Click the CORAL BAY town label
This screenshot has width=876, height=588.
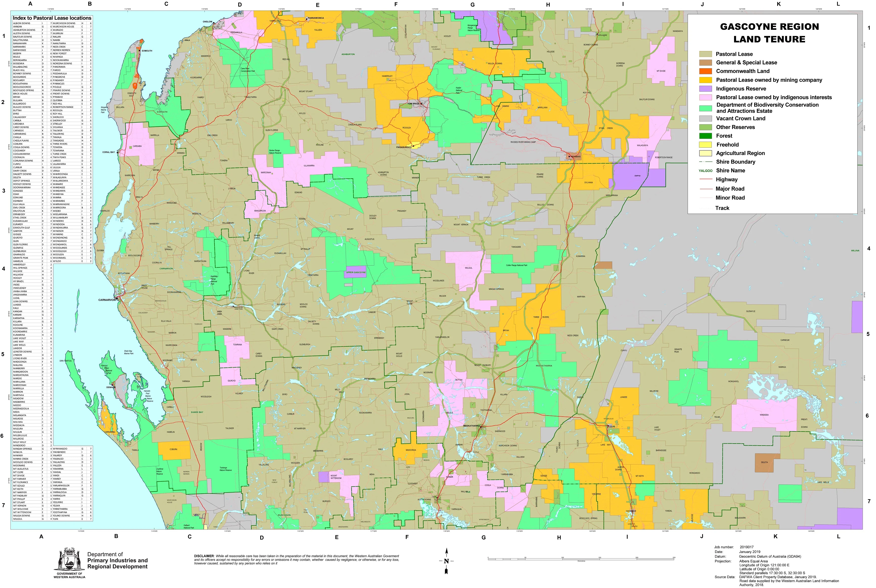109,152
